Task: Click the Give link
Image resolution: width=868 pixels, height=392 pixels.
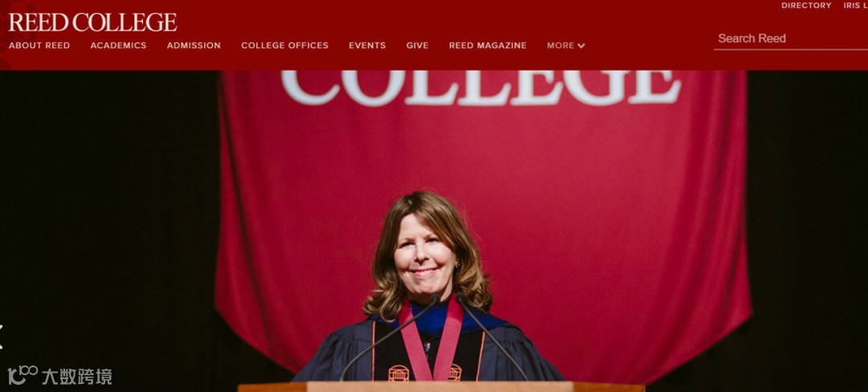Action: point(417,45)
